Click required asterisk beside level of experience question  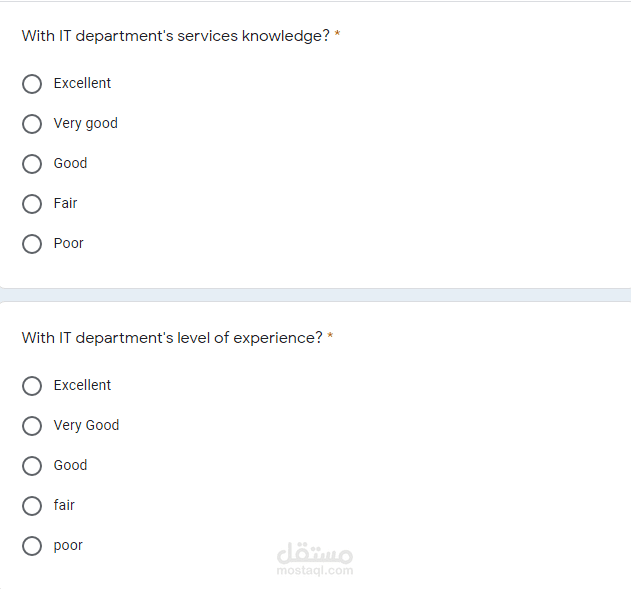pyautogui.click(x=330, y=338)
